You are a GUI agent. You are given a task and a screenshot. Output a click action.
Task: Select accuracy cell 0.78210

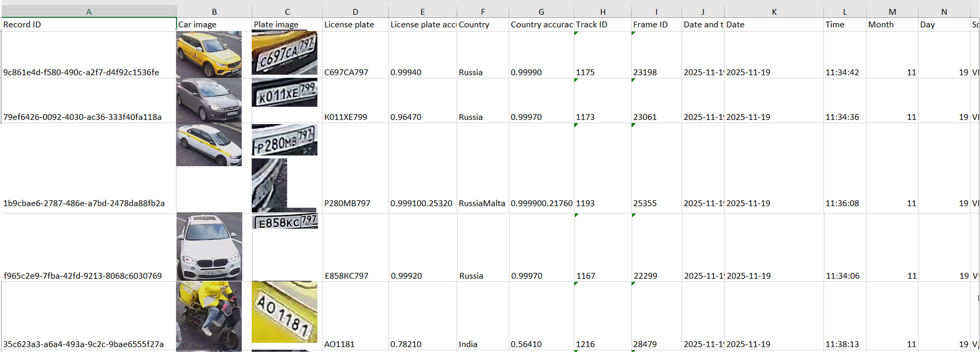(x=422, y=316)
